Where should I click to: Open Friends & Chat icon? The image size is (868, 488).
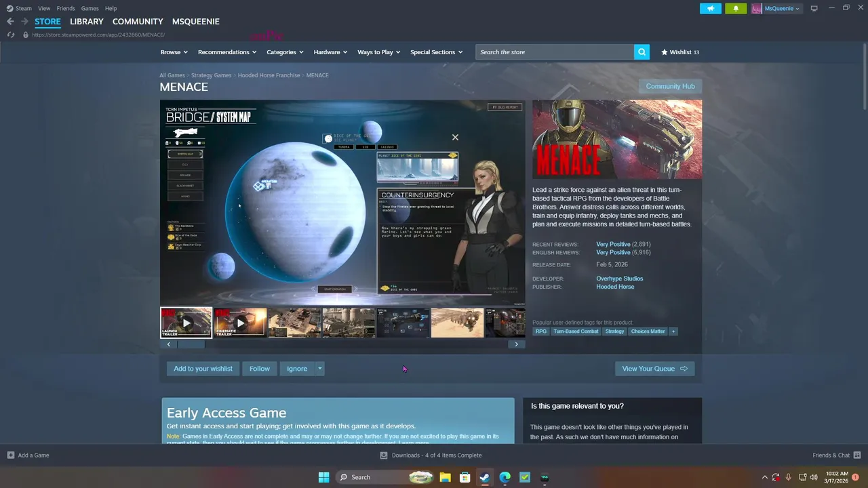(x=857, y=455)
